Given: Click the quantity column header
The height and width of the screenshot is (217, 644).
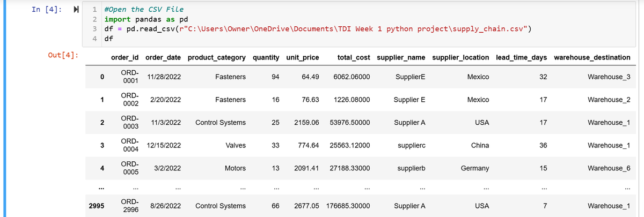Looking at the screenshot, I should tap(265, 57).
